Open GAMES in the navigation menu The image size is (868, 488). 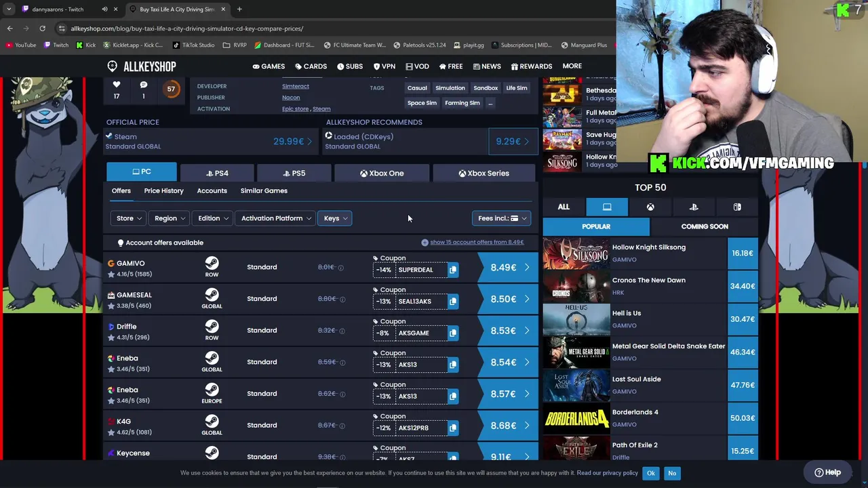click(269, 66)
